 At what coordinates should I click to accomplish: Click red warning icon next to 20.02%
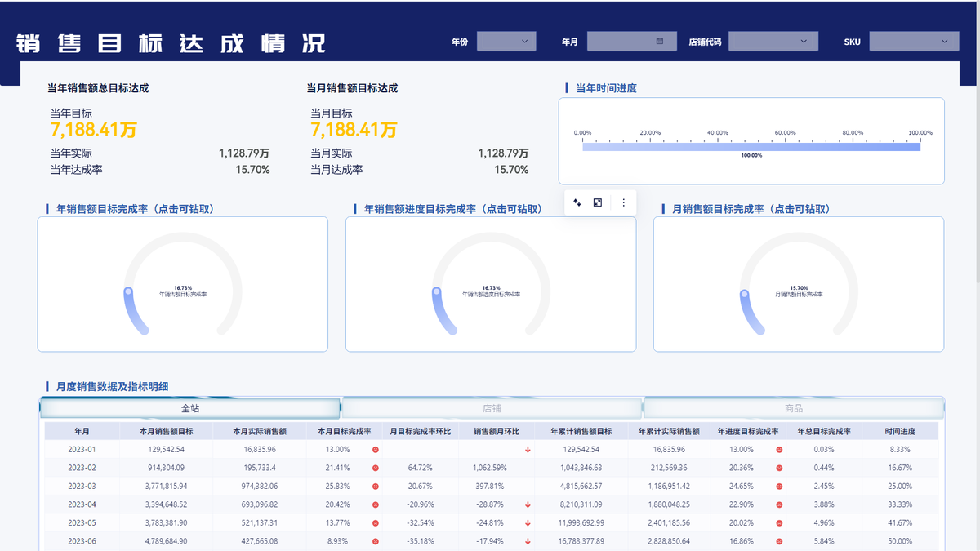(779, 522)
